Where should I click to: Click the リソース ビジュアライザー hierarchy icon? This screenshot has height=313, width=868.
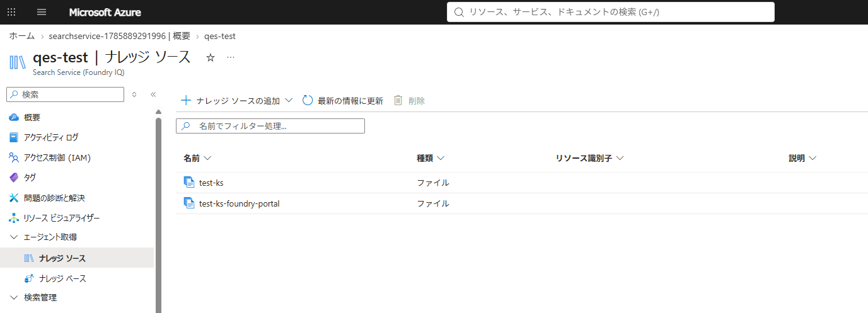14,218
